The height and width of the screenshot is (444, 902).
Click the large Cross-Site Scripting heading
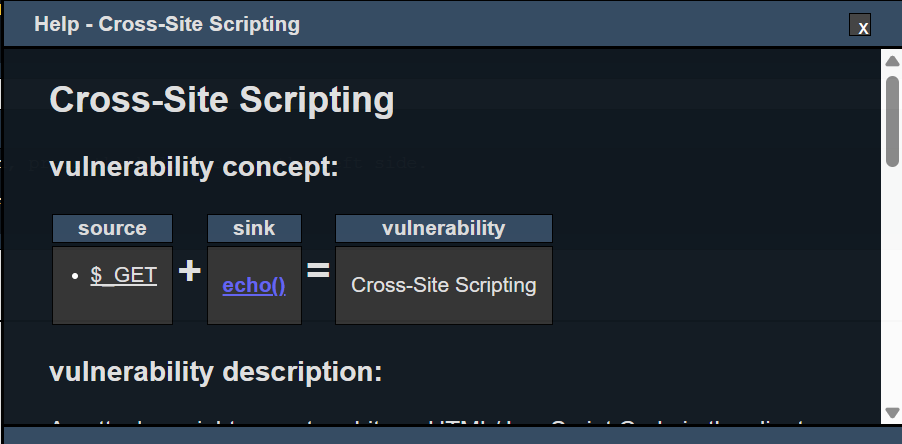tap(221, 100)
